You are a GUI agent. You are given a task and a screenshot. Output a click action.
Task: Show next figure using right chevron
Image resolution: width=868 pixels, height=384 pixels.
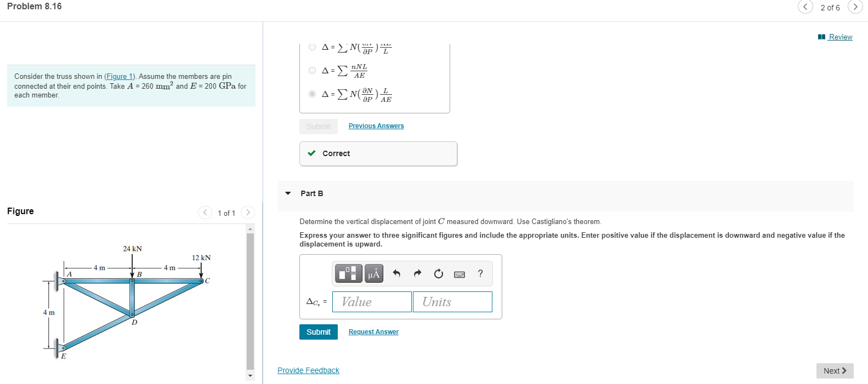pos(248,213)
